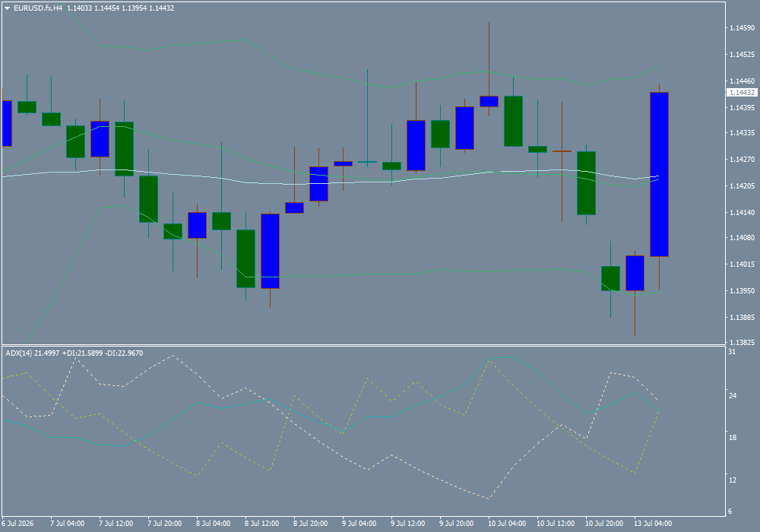The width and height of the screenshot is (760, 532).
Task: Click the 10 Jul 20:00 time label
Action: point(604,524)
